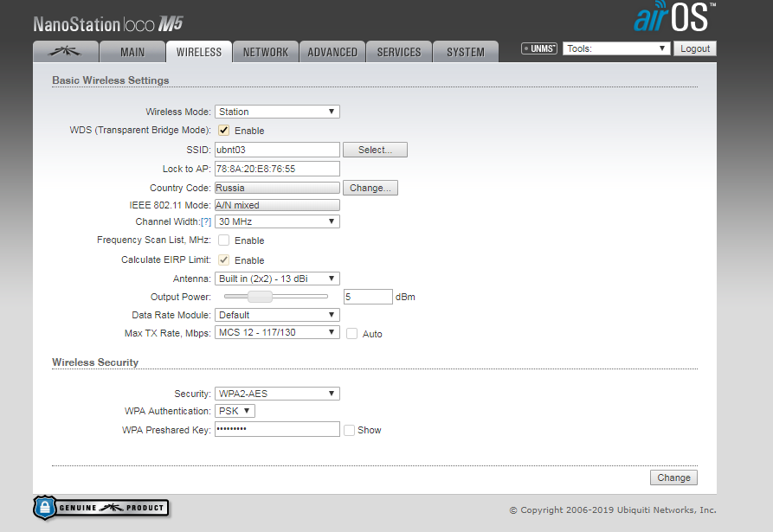Click the Output Power dBm field

click(368, 297)
